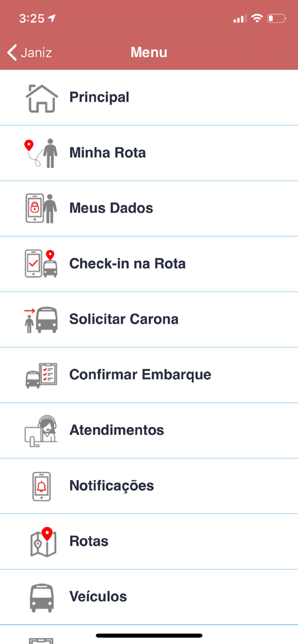Click the battery indicator
The height and width of the screenshot is (644, 298).
point(276,19)
